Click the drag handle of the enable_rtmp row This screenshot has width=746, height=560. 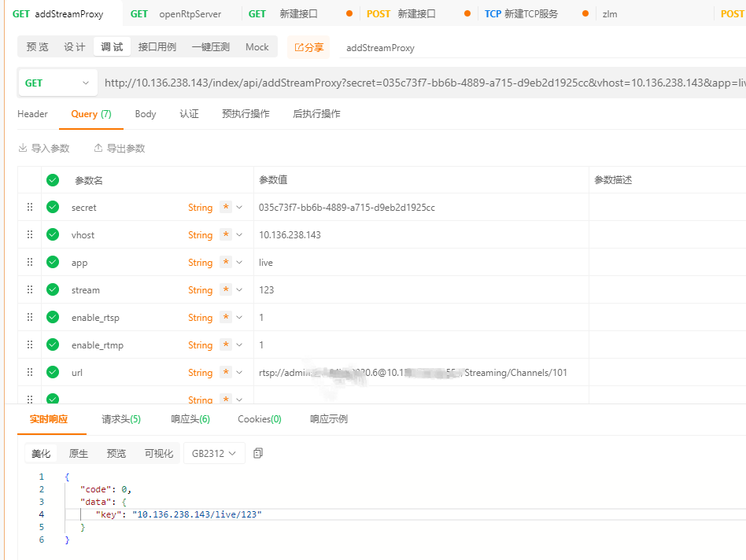click(29, 344)
